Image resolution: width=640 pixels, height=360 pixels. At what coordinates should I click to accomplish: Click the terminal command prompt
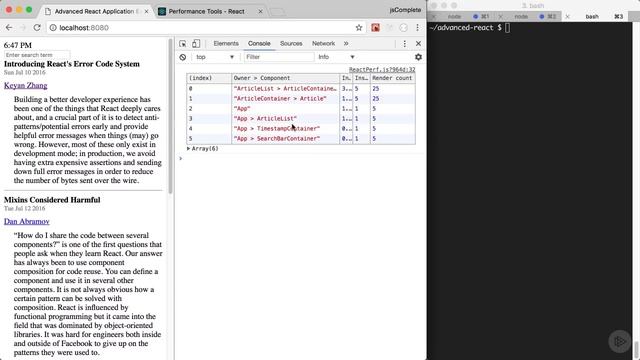tap(469, 28)
